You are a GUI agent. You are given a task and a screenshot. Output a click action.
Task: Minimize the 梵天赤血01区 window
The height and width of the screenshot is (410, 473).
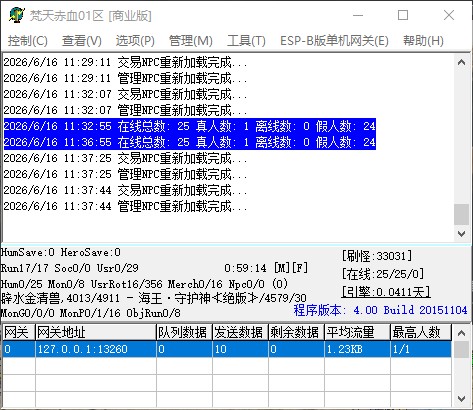(358, 15)
